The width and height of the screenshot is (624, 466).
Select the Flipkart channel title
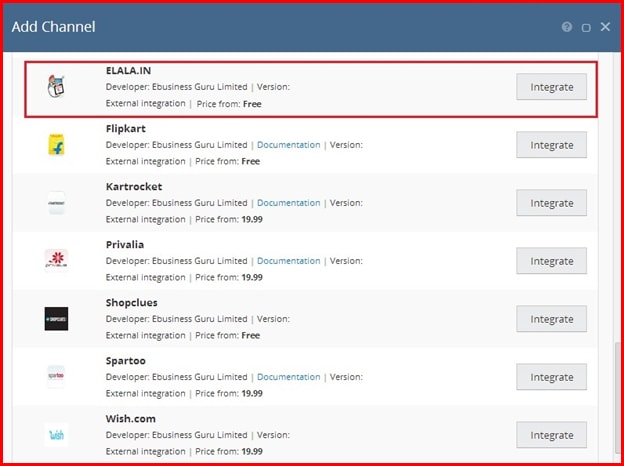coord(126,129)
